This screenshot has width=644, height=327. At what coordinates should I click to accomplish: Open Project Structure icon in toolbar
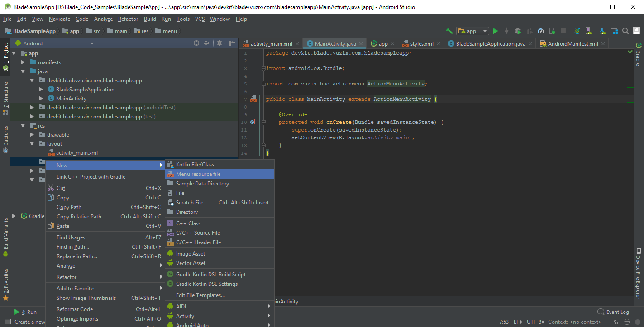click(x=614, y=31)
